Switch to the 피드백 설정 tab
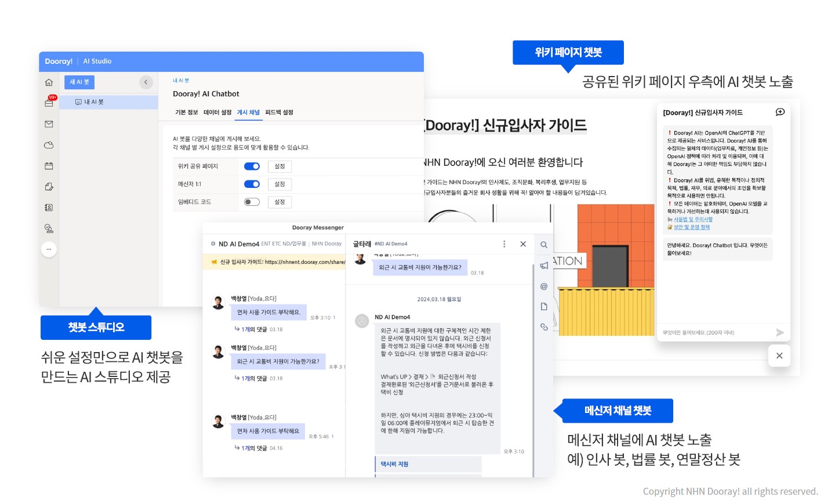 tap(279, 113)
